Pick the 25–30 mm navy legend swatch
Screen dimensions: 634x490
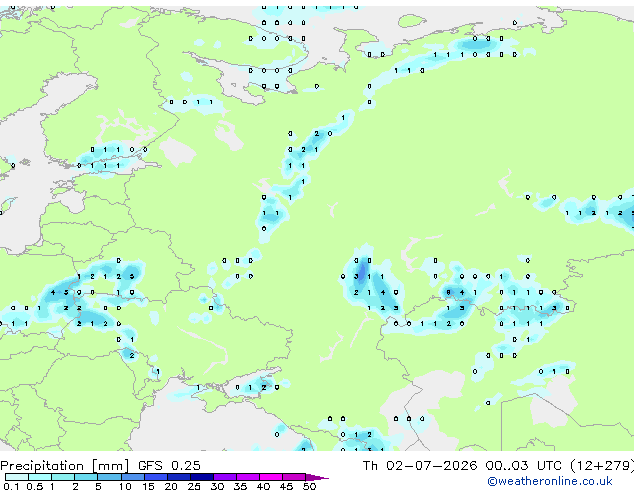(x=202, y=477)
